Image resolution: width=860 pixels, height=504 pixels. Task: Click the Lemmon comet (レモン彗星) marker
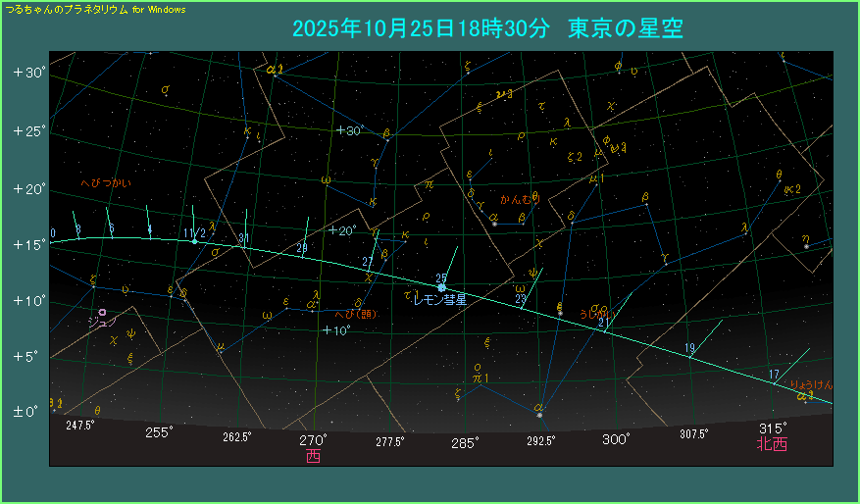441,287
